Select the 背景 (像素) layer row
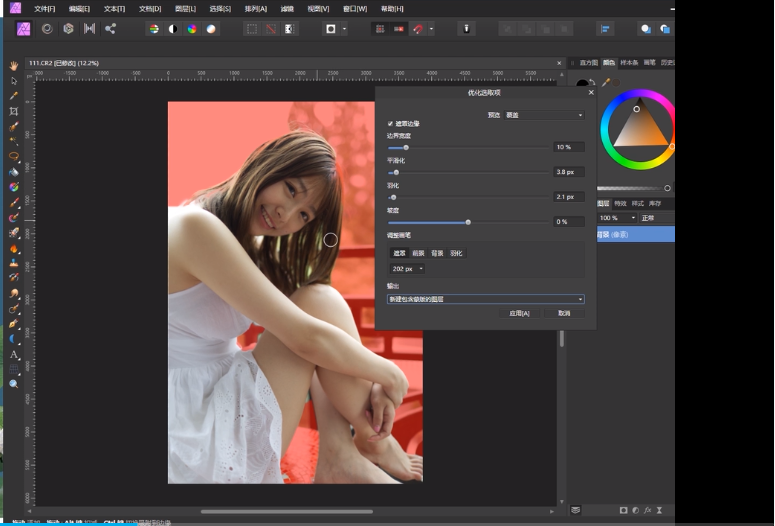The width and height of the screenshot is (775, 526). pyautogui.click(x=636, y=234)
